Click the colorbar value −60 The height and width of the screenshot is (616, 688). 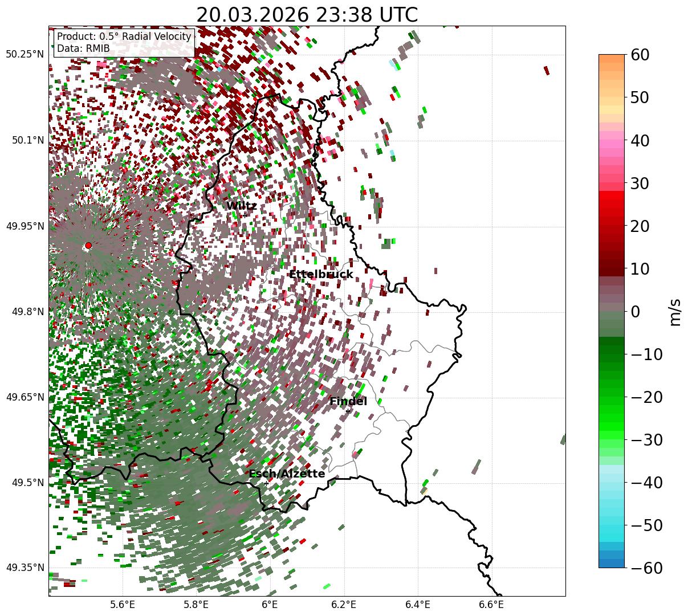pos(646,568)
